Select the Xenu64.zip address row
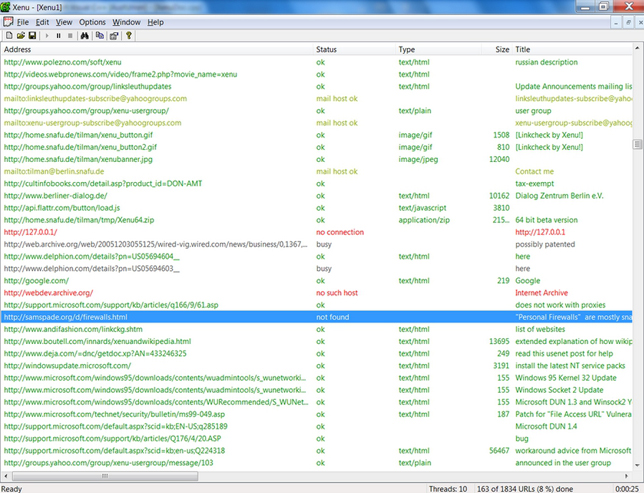Image resolution: width=644 pixels, height=493 pixels. click(316, 220)
